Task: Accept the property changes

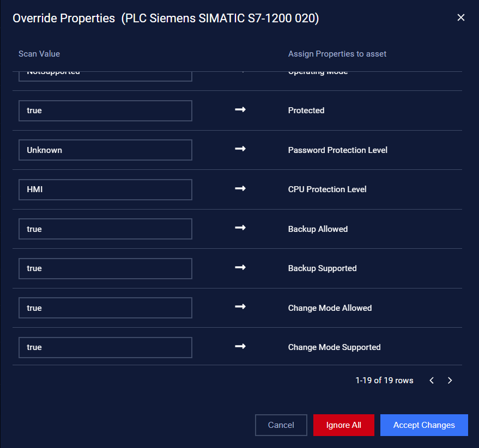Action: [424, 425]
